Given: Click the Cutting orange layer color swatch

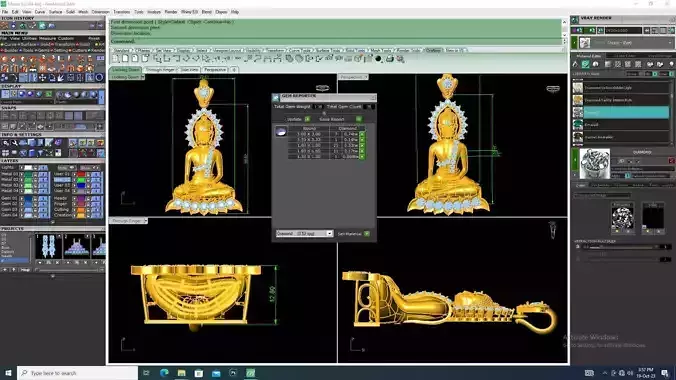Looking at the screenshot, I should (81, 209).
